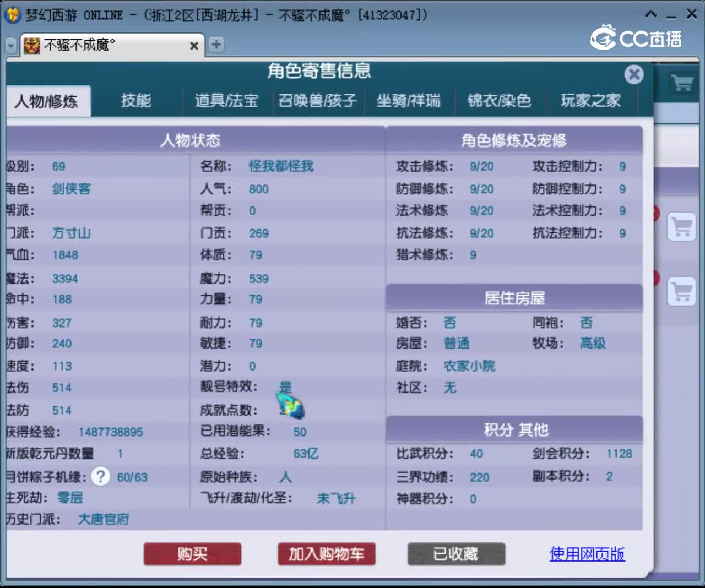This screenshot has width=705, height=588.
Task: Click the 加入购物车 button
Action: (327, 554)
